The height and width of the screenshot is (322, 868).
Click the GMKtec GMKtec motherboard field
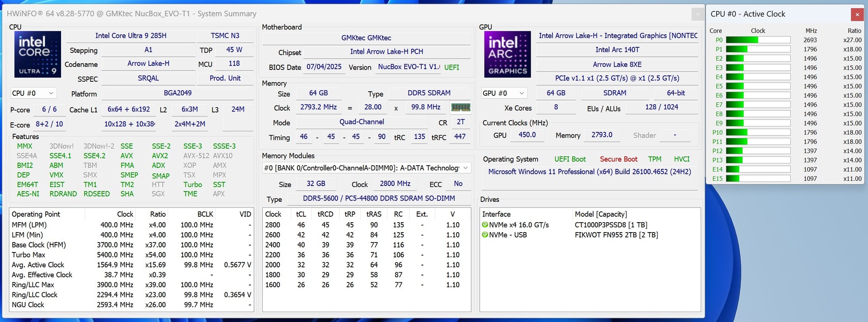[366, 38]
